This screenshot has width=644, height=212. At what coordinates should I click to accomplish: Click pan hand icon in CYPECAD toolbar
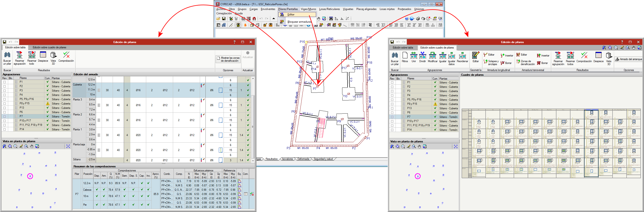319,19
